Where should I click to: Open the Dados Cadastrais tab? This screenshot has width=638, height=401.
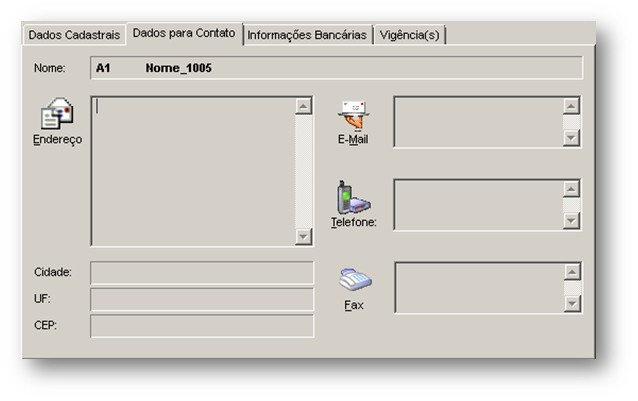coord(75,34)
